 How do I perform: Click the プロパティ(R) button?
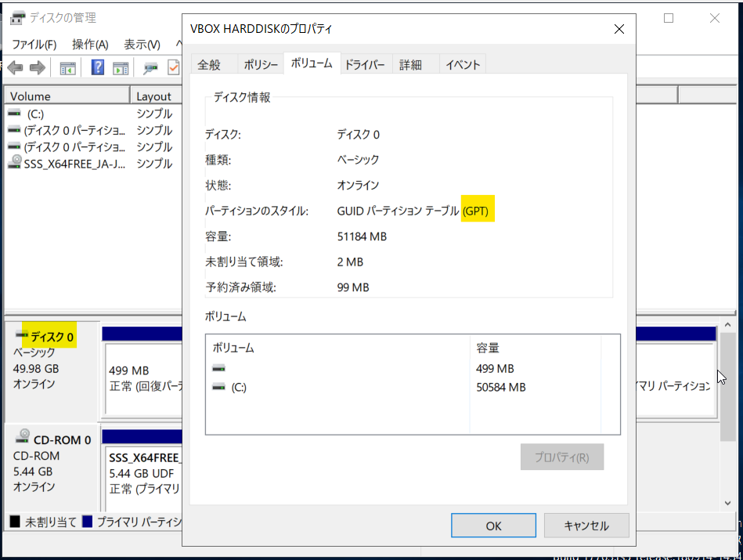[561, 457]
